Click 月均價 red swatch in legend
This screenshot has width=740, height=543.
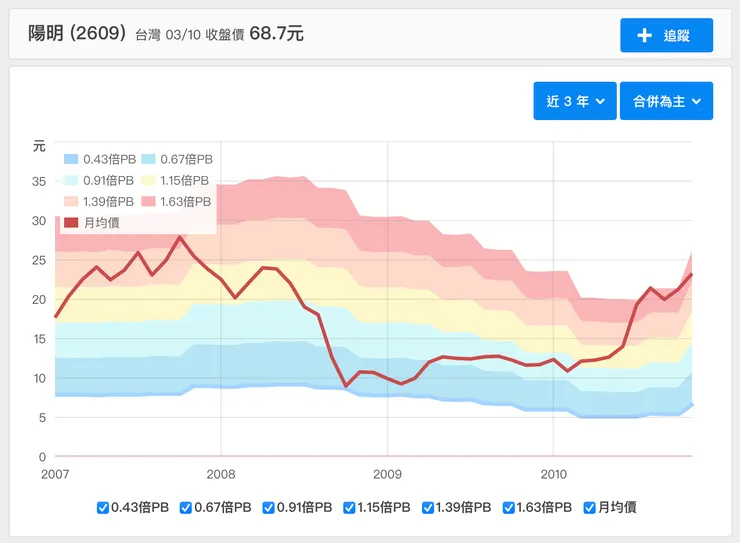tap(71, 223)
